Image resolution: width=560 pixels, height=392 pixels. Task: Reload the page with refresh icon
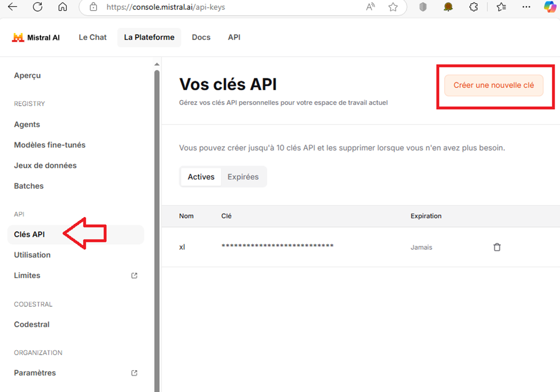tap(38, 7)
